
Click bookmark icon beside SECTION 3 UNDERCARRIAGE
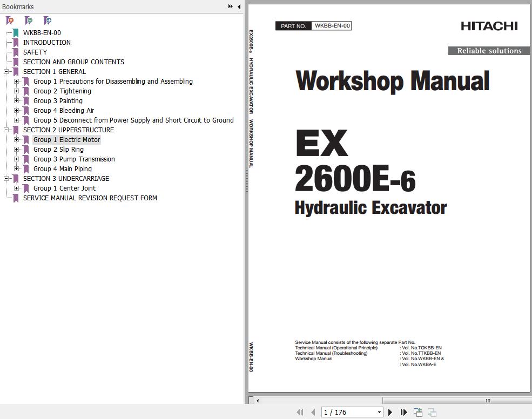click(16, 179)
